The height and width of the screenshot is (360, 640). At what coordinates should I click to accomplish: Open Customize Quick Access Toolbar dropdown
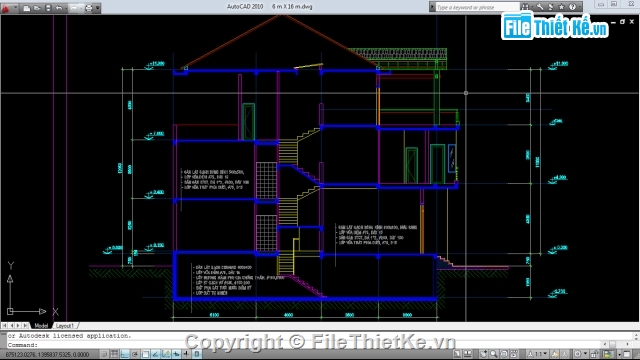(98, 7)
